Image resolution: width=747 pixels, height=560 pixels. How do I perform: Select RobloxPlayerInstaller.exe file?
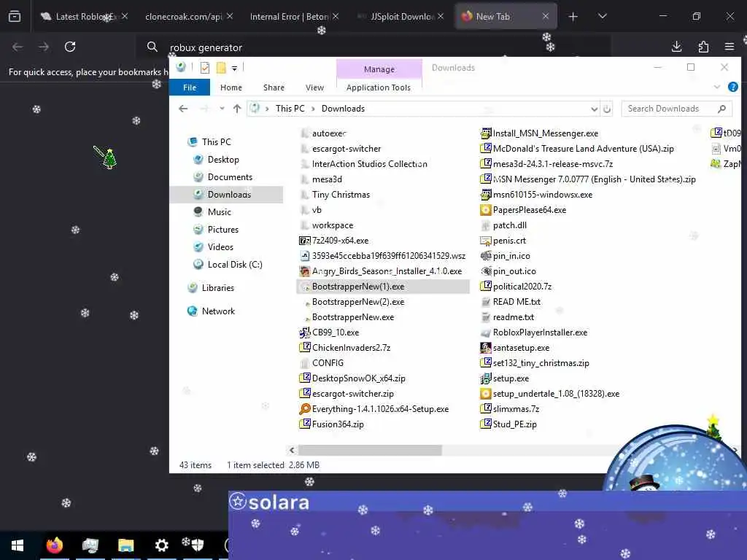click(x=533, y=332)
